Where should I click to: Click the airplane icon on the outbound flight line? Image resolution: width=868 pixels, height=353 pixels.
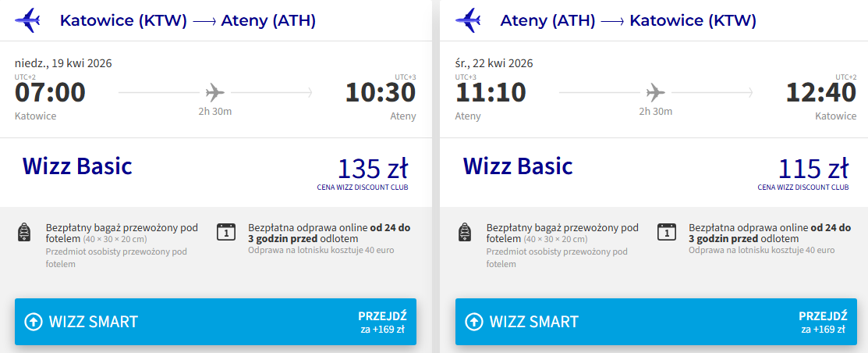[x=215, y=93]
